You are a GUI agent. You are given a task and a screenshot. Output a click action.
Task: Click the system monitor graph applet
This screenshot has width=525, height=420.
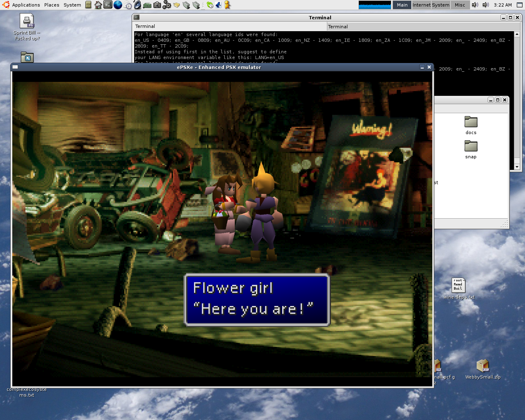(375, 5)
